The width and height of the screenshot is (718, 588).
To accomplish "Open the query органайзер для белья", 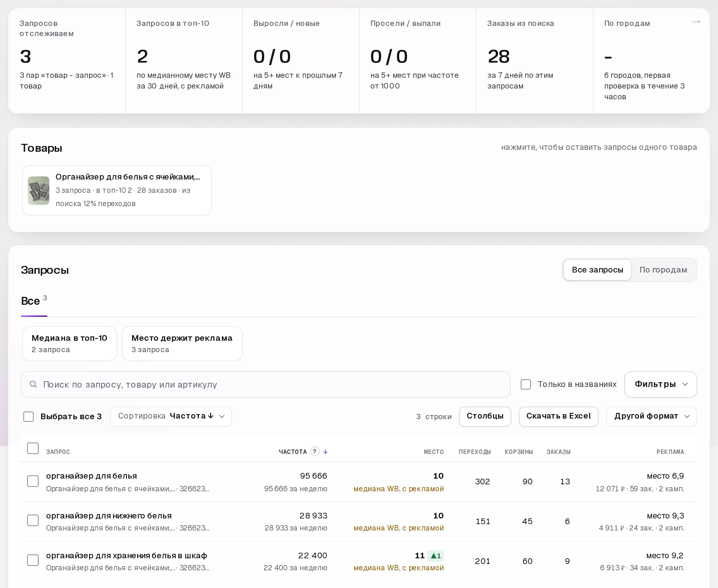I will click(x=91, y=476).
